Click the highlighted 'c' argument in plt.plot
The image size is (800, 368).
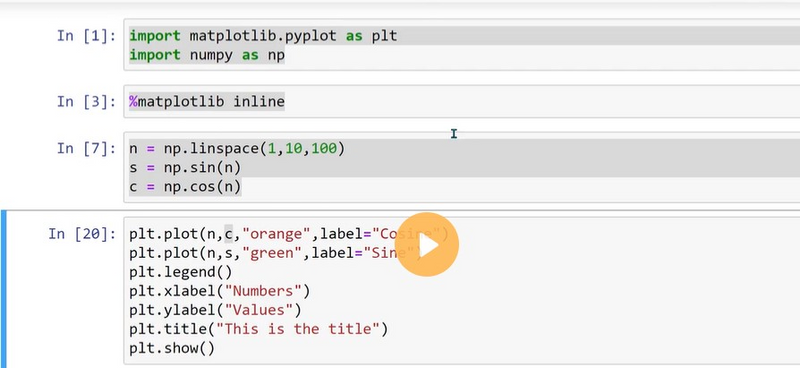pyautogui.click(x=229, y=234)
